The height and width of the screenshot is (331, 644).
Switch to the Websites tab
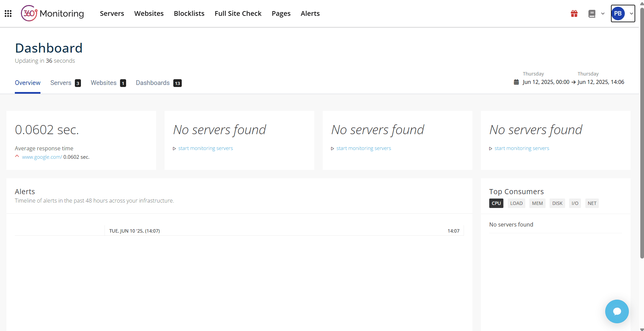coord(104,83)
